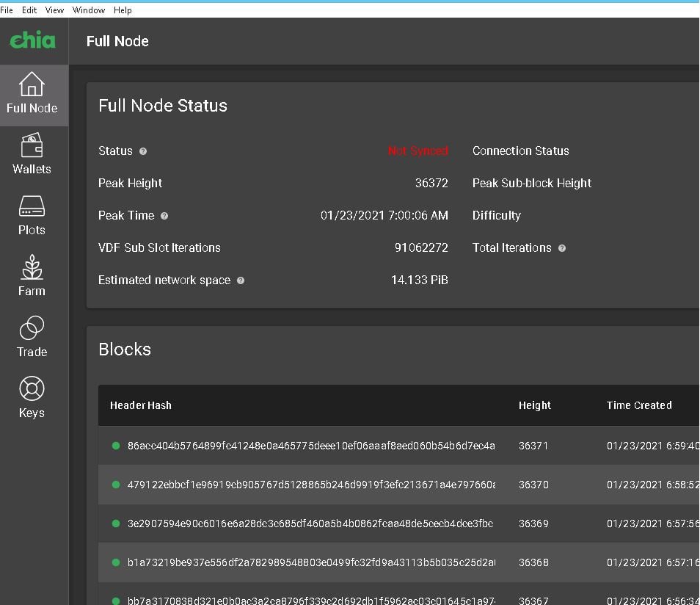Open the Help menu
Screen dimensions: 700x605
click(123, 10)
